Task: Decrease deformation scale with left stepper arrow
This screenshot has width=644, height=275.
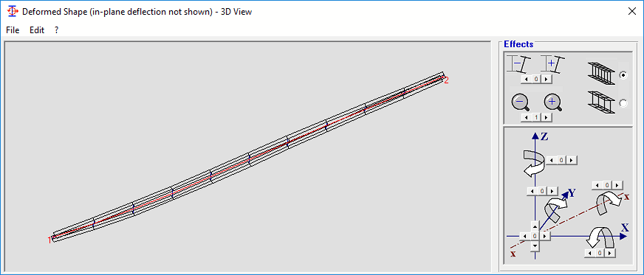Action: 526,79
